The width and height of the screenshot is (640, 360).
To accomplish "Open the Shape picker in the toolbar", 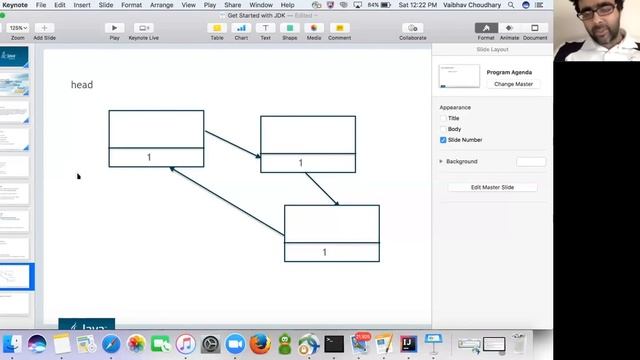I will 290,28.
